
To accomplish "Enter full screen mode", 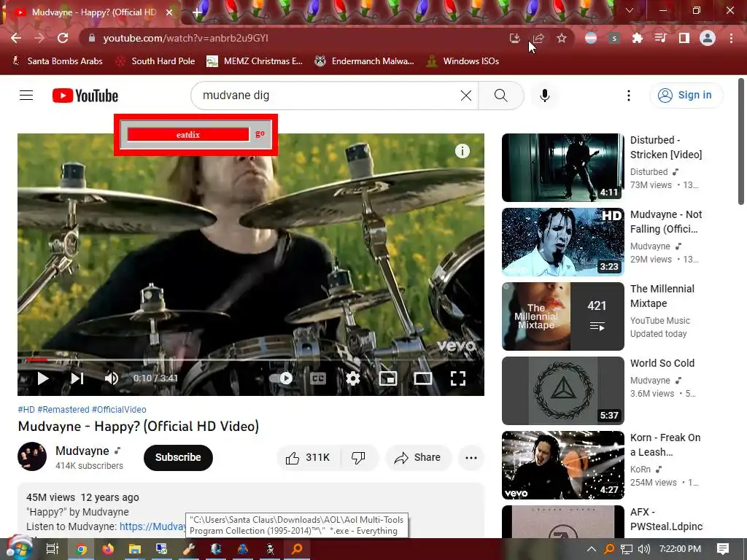I will pyautogui.click(x=458, y=378).
